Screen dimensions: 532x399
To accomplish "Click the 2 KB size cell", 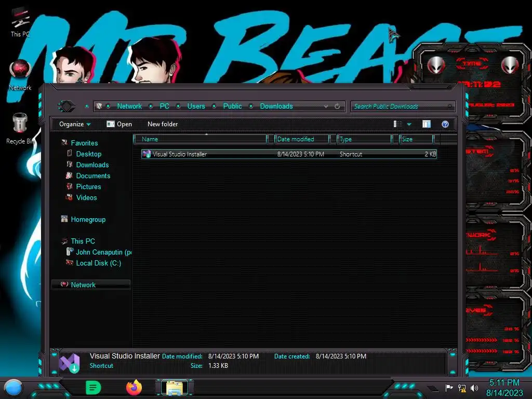I will click(430, 154).
